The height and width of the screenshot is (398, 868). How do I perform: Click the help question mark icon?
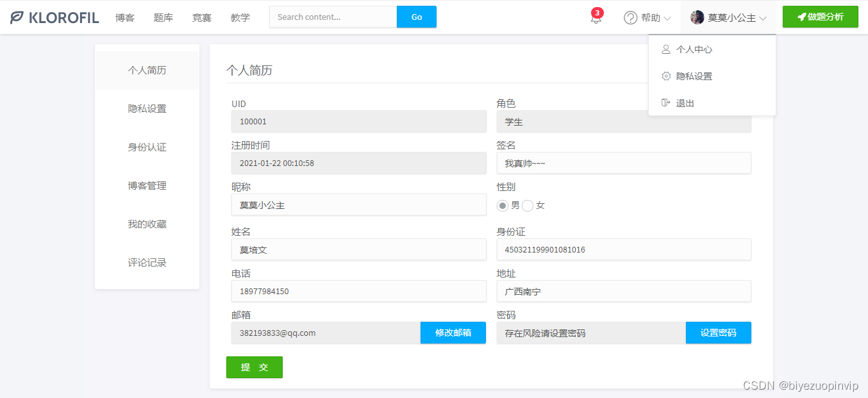click(x=631, y=18)
